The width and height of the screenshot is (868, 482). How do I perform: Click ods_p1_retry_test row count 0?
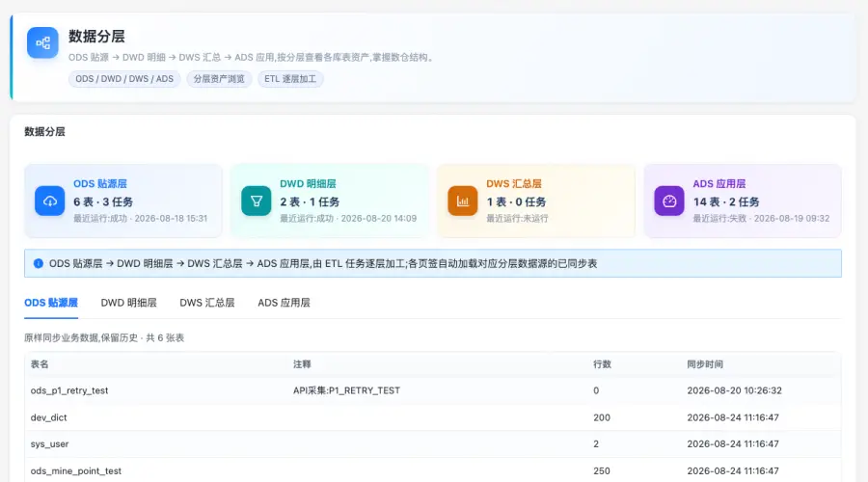point(596,390)
